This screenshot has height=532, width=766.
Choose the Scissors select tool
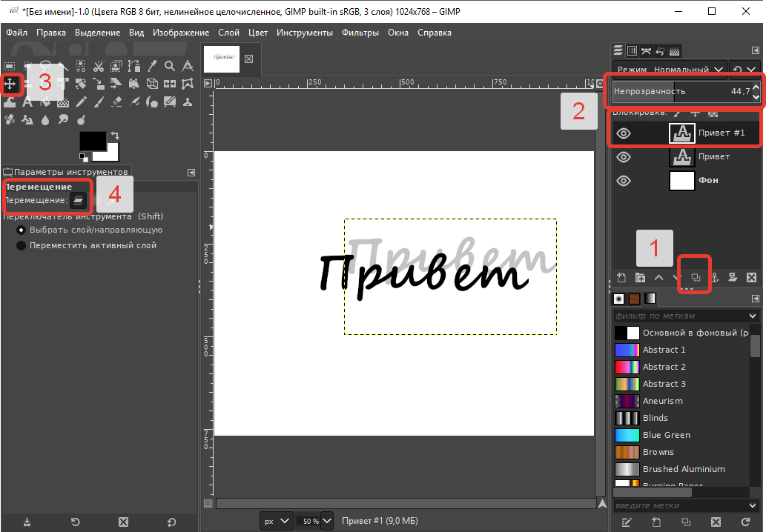tap(99, 66)
